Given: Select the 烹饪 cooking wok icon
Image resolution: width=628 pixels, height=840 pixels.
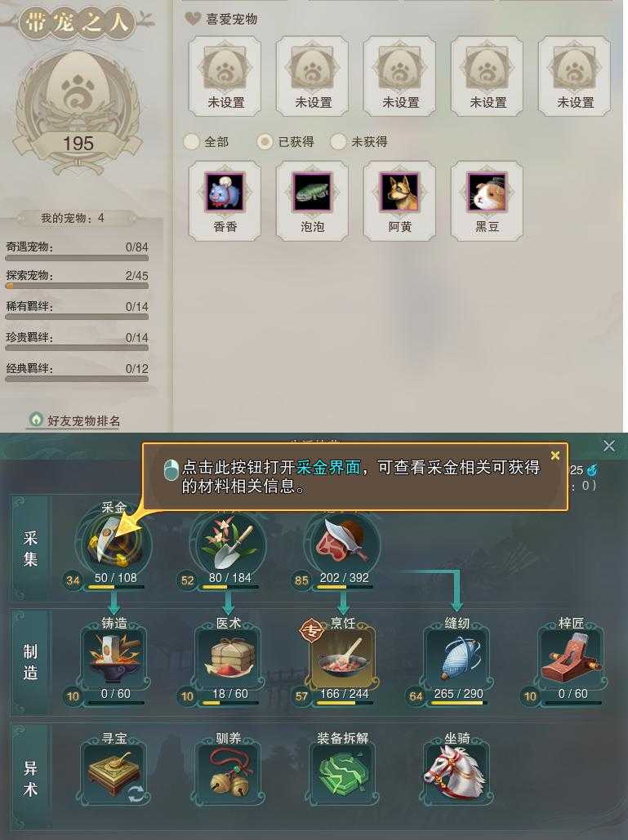Looking at the screenshot, I should pos(344,660).
